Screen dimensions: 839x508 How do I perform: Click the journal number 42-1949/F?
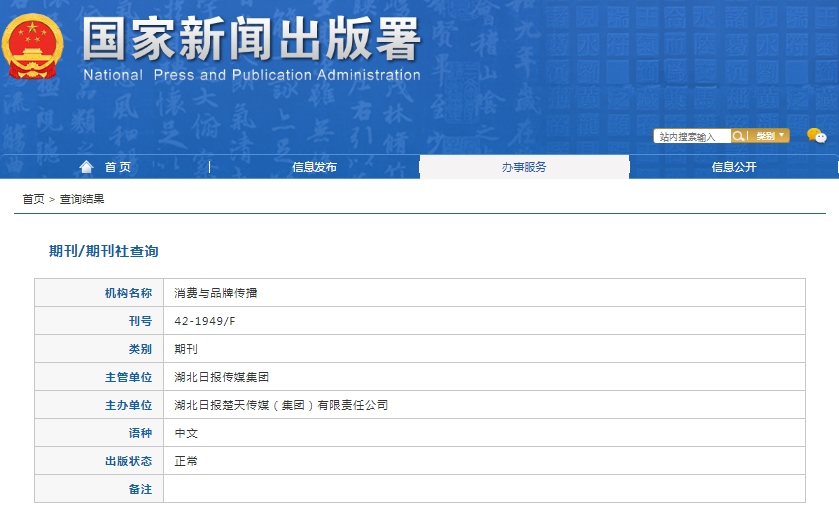pos(205,321)
